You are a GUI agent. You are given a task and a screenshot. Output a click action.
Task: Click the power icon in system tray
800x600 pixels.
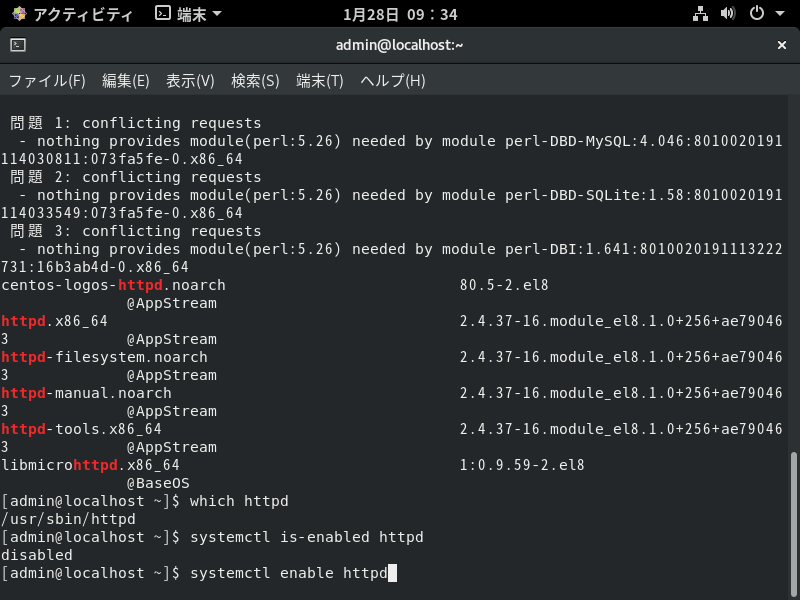click(x=757, y=13)
